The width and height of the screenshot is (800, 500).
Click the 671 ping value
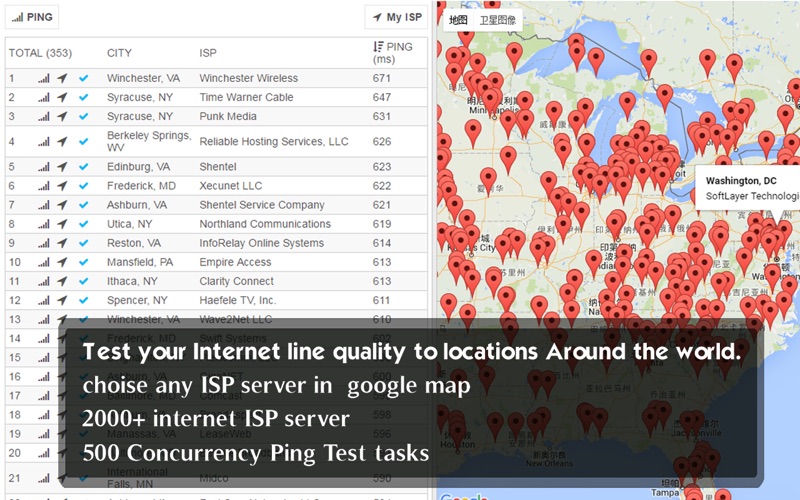[382, 78]
